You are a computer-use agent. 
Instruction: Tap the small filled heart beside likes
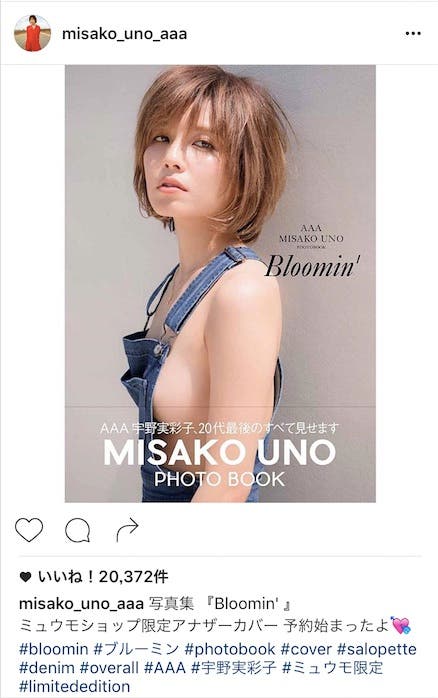point(25,577)
